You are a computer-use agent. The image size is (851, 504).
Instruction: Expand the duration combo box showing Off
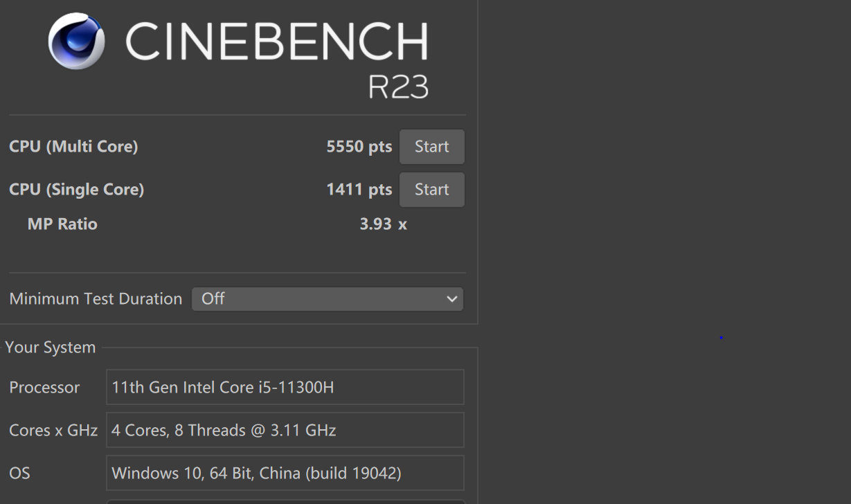pyautogui.click(x=325, y=298)
